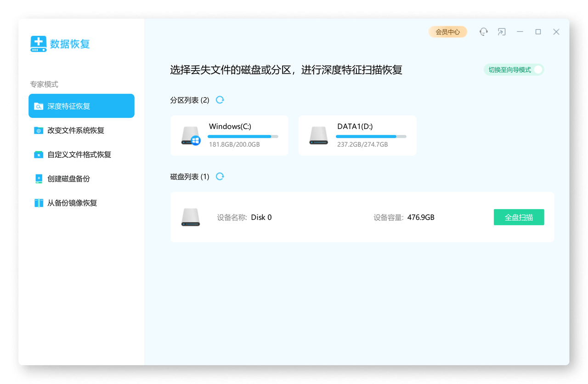Open 改变文件系统恢复 sidebar item
Image resolution: width=588 pixels, height=384 pixels.
coord(76,130)
